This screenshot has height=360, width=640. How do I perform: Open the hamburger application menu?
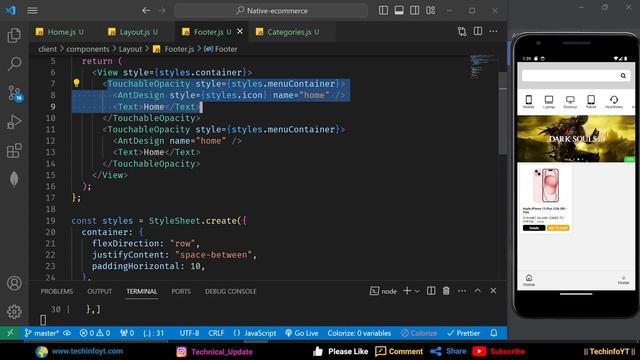[x=32, y=11]
